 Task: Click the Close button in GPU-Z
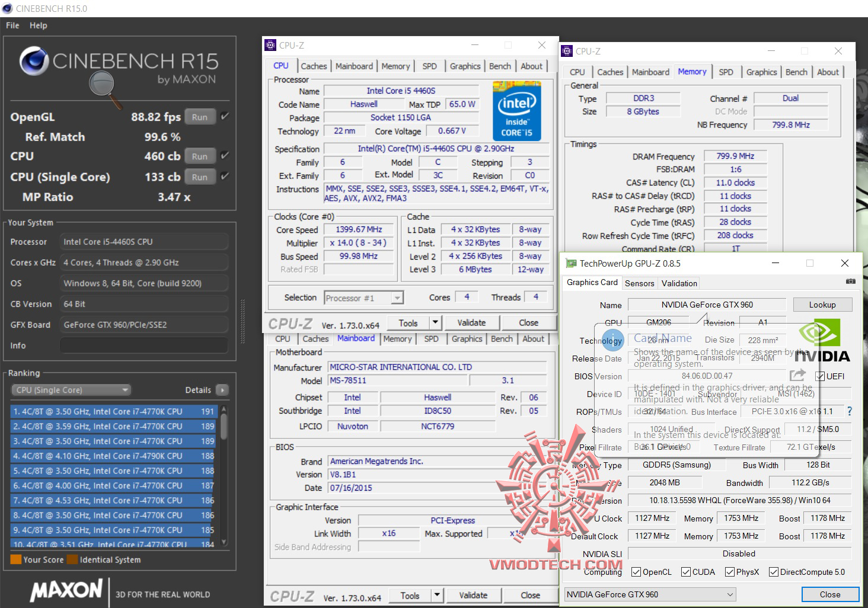pyautogui.click(x=830, y=594)
